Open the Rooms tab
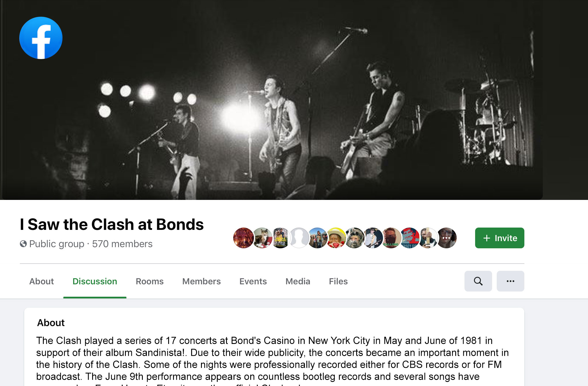Screen dimensions: 588x386 click(149, 281)
